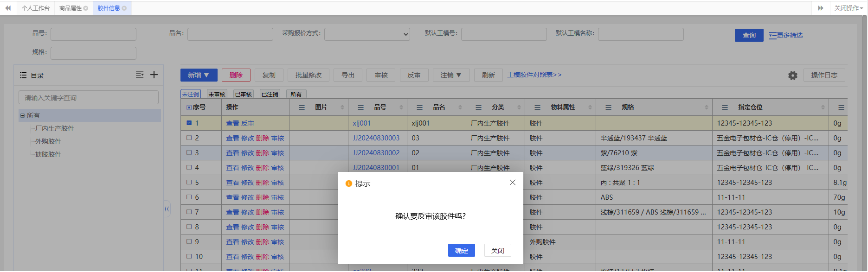The width and height of the screenshot is (868, 272).
Task: Open the 新增 dropdown button
Action: (x=199, y=75)
